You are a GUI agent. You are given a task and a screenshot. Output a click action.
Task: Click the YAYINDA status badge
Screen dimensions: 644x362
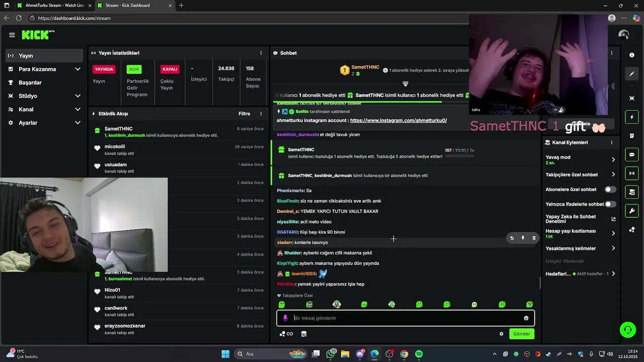[x=104, y=69]
